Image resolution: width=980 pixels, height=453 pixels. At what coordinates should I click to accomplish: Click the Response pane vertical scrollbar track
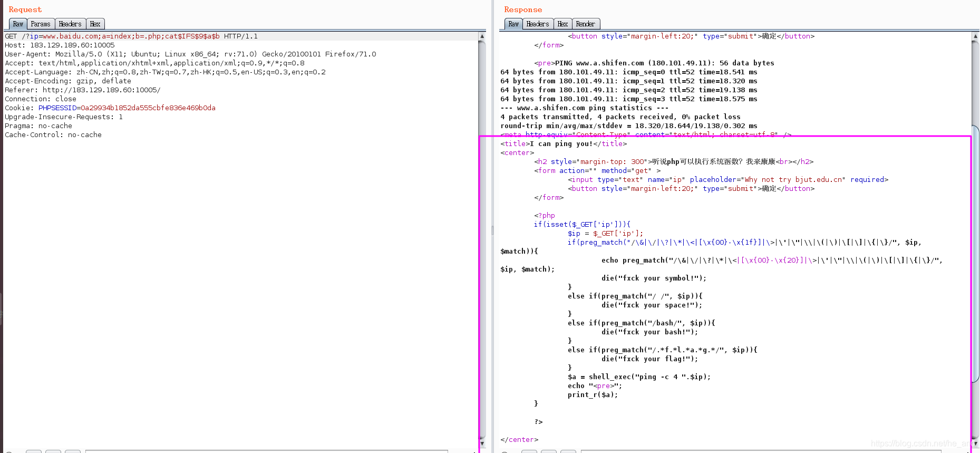point(975,240)
